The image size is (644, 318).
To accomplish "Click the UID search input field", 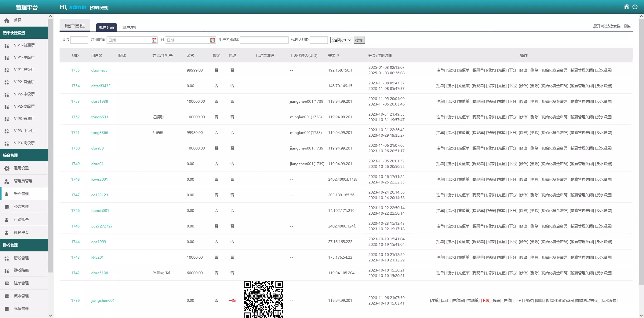I will [x=79, y=40].
